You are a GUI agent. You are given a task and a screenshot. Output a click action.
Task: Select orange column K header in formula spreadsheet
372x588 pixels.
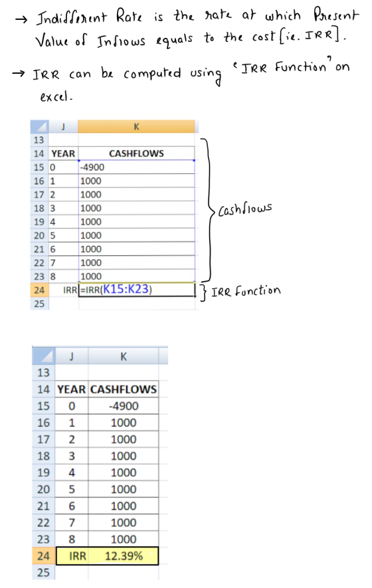(136, 126)
